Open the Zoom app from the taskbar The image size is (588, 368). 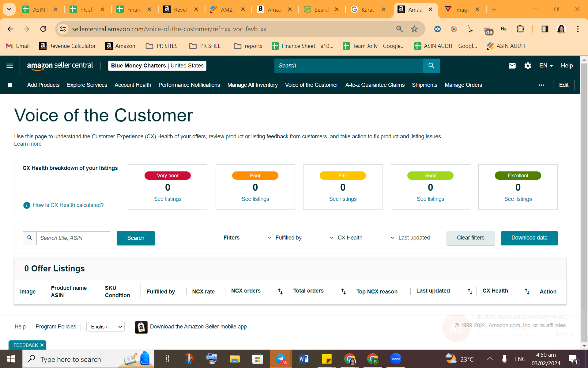(396, 359)
